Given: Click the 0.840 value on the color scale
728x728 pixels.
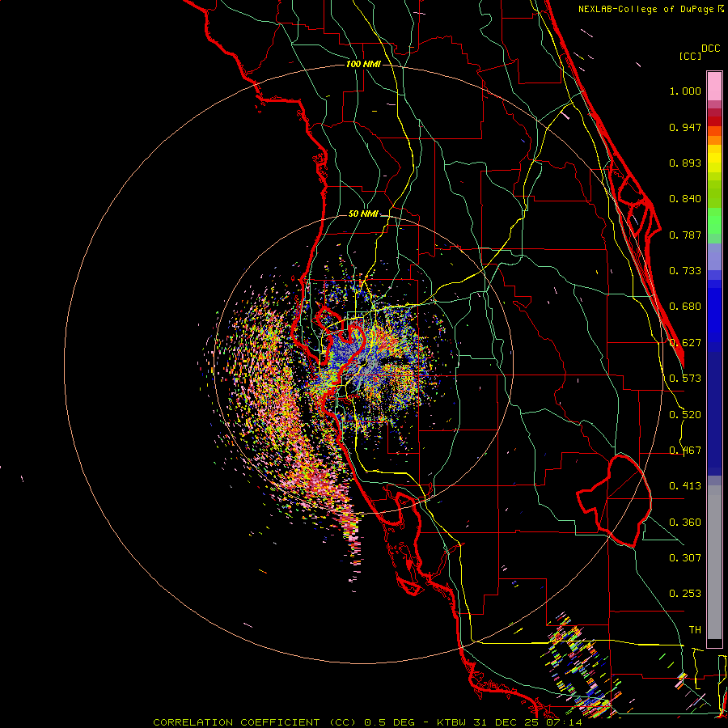Looking at the screenshot, I should click(x=685, y=199).
